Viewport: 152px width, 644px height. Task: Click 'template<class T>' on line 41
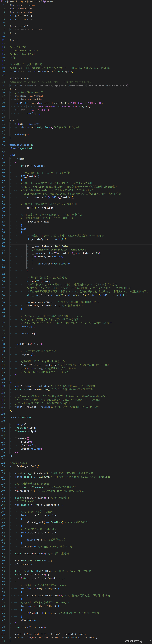(x=21, y=145)
